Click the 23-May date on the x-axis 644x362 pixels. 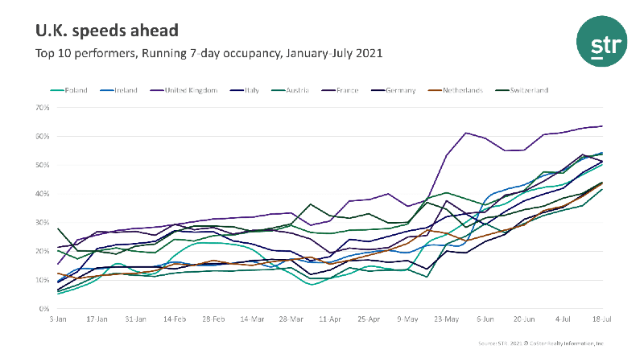point(446,319)
